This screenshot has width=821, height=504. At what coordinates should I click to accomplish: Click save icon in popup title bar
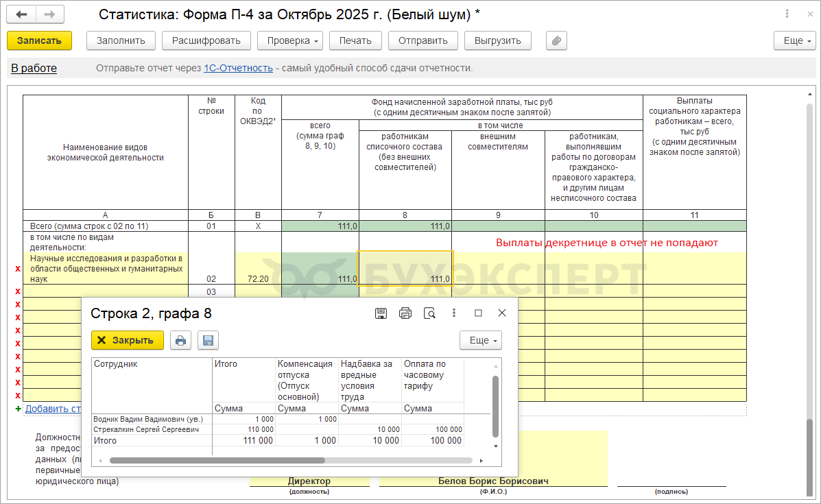click(x=381, y=313)
